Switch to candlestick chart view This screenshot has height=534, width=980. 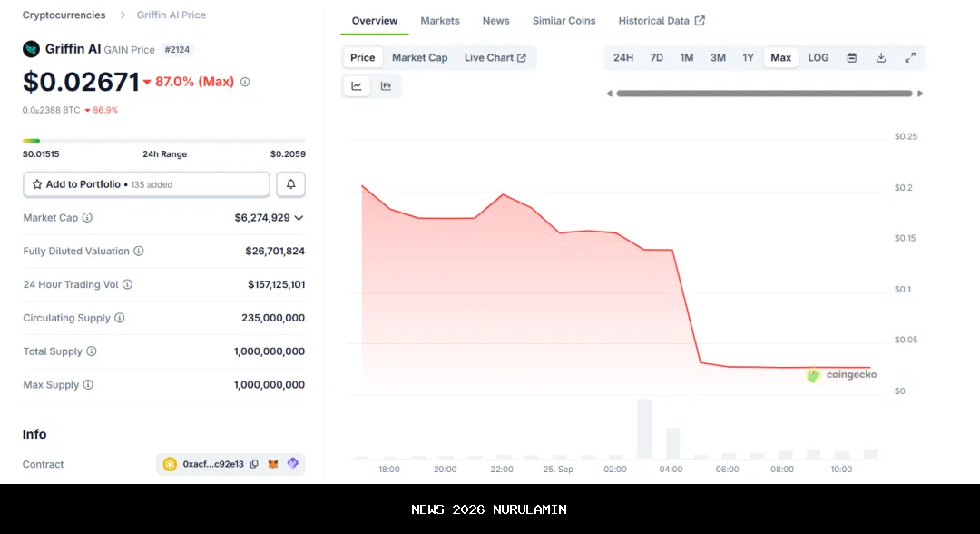pos(386,86)
